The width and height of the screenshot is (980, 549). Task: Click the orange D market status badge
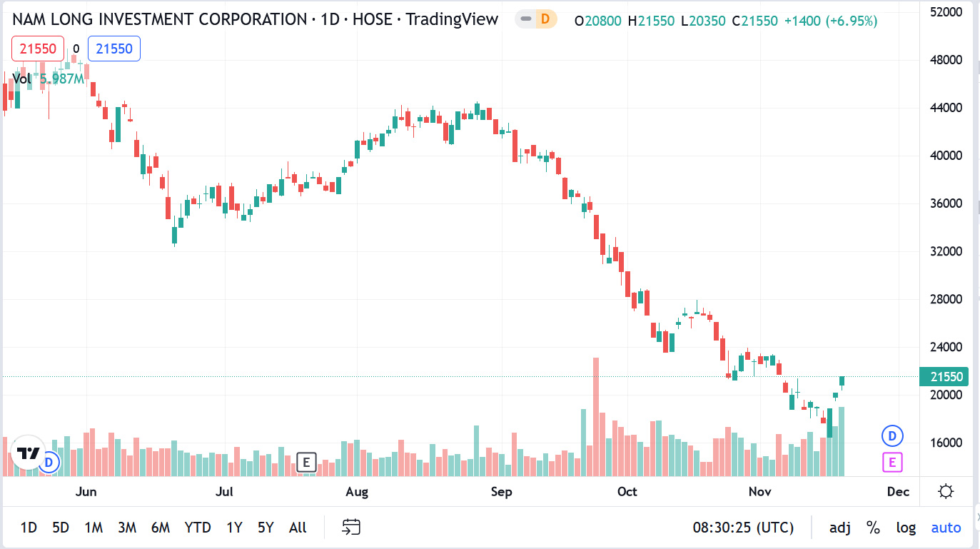pyautogui.click(x=545, y=19)
